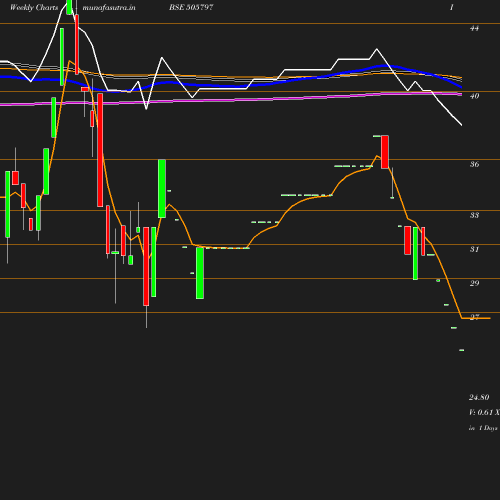
Task: Click the last price value 24.80
Action: click(479, 397)
